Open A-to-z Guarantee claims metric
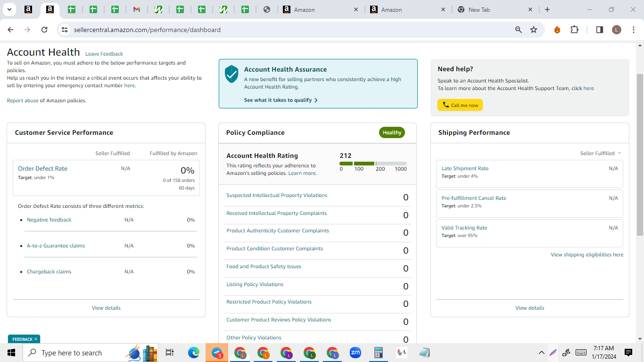Viewport: 644px width, 362px height. click(56, 246)
